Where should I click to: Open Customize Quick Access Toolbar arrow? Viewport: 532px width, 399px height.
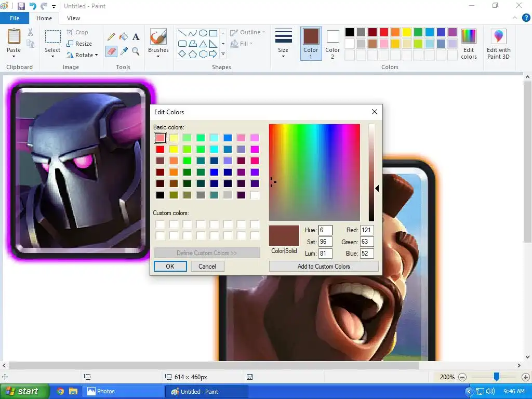pos(54,6)
